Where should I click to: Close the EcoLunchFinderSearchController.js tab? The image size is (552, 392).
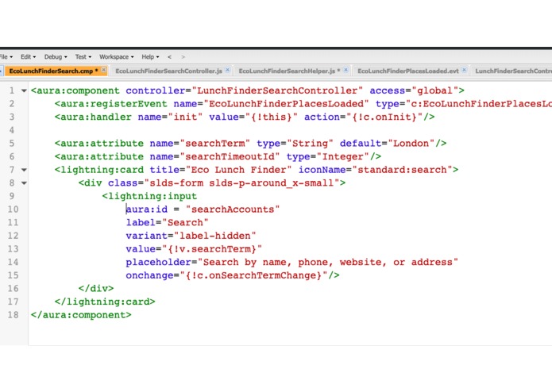[228, 70]
